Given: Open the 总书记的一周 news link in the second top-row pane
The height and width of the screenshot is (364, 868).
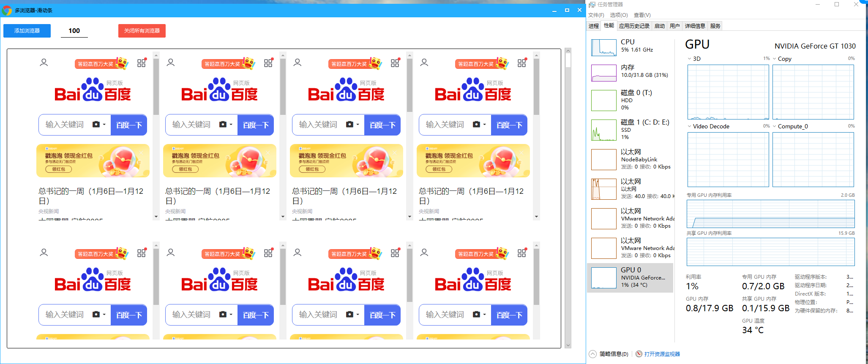Looking at the screenshot, I should click(218, 196).
